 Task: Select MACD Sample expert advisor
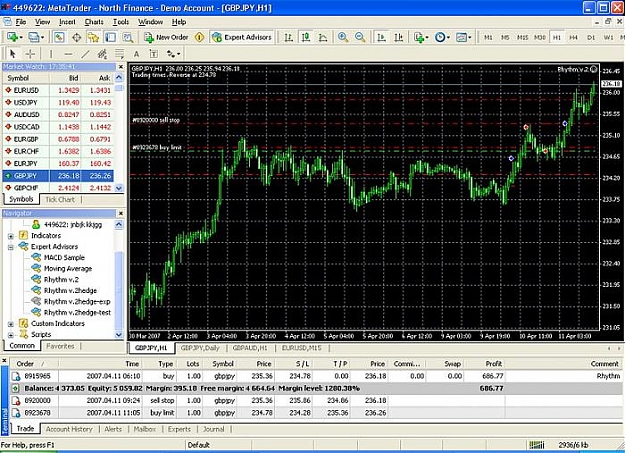(64, 258)
